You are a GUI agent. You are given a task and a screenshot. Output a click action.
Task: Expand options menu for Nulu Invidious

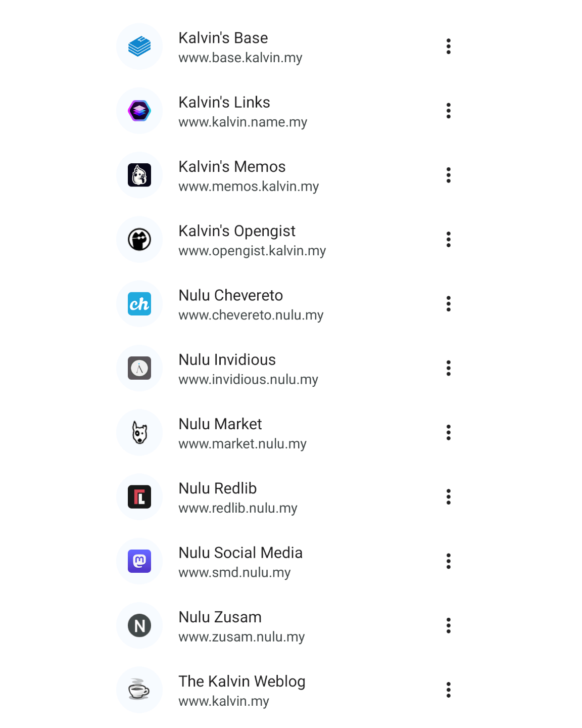[448, 368]
